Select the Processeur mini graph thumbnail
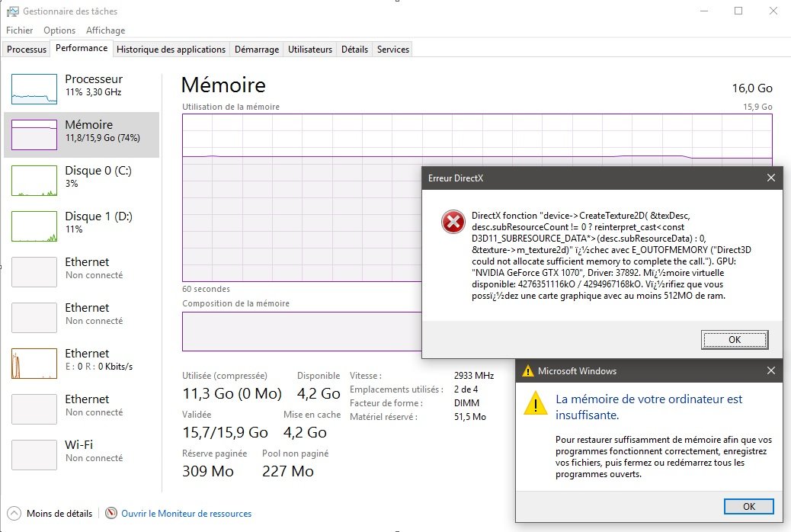The height and width of the screenshot is (532, 791). point(34,89)
